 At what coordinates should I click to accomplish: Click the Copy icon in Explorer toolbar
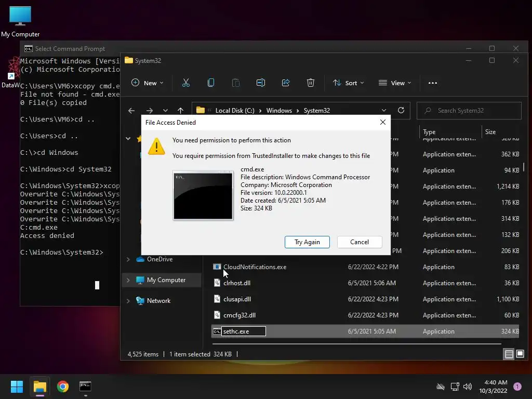(211, 83)
